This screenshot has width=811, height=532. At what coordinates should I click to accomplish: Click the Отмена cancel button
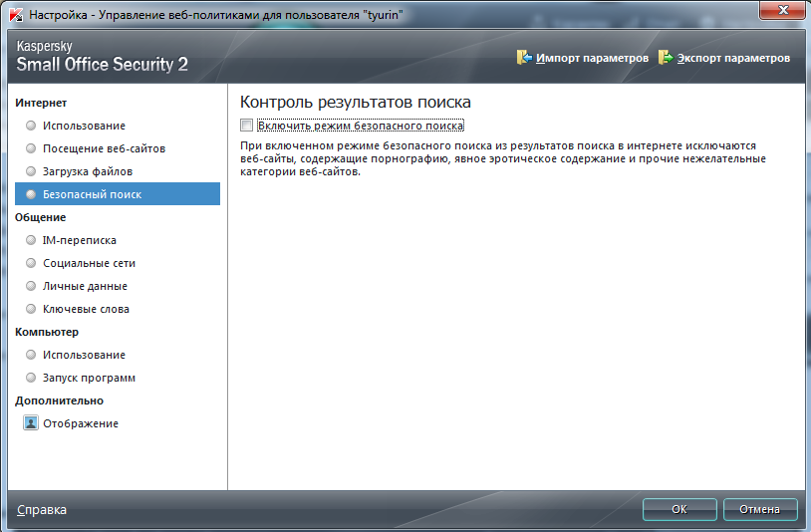[760, 509]
